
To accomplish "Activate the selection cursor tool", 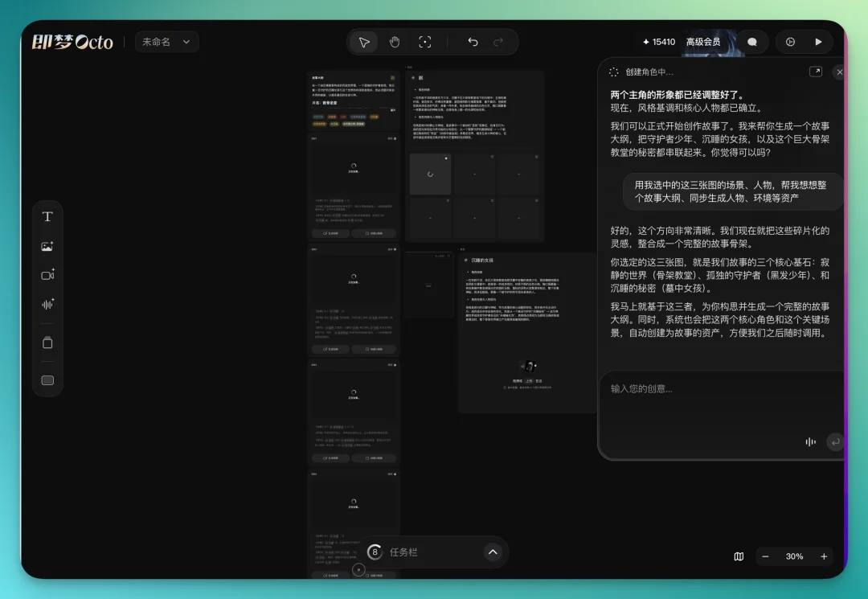I will click(363, 41).
